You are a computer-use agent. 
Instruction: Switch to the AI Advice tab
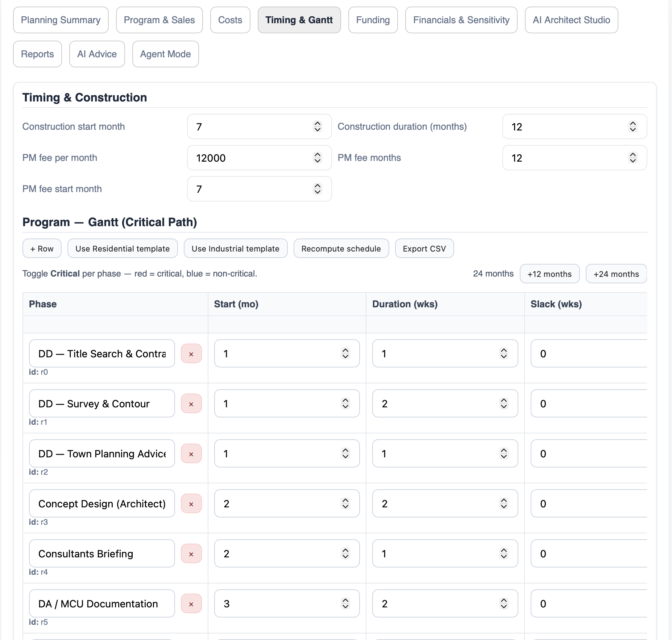(97, 54)
